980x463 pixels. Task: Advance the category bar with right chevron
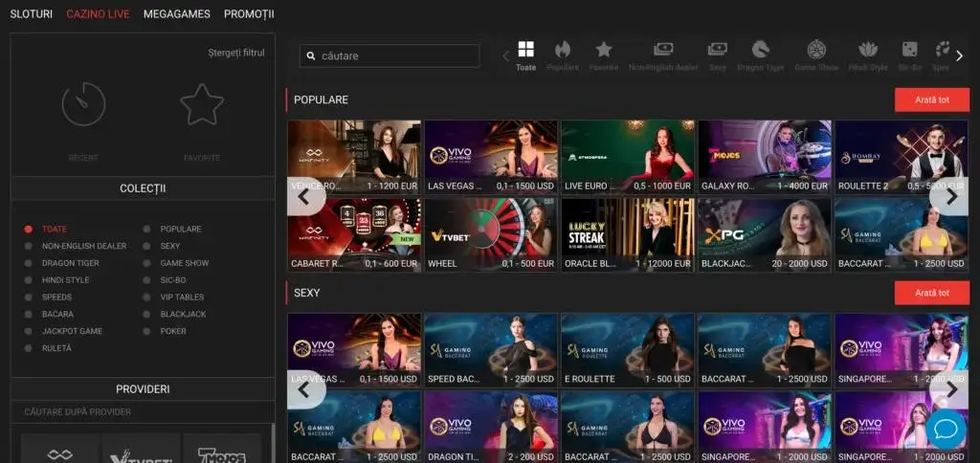959,56
